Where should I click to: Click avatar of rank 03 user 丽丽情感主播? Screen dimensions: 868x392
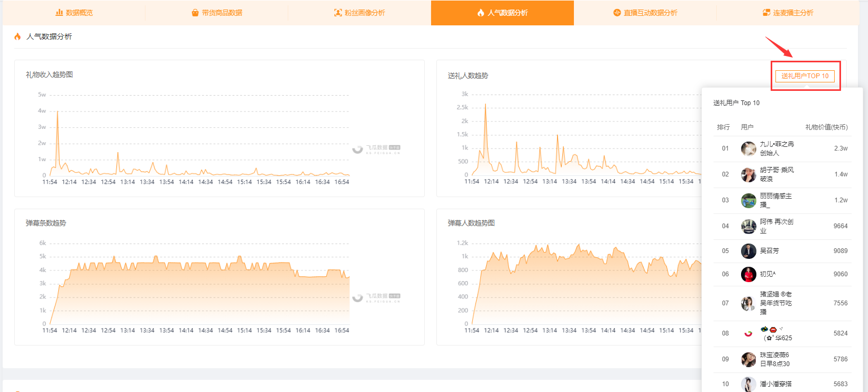click(x=748, y=200)
